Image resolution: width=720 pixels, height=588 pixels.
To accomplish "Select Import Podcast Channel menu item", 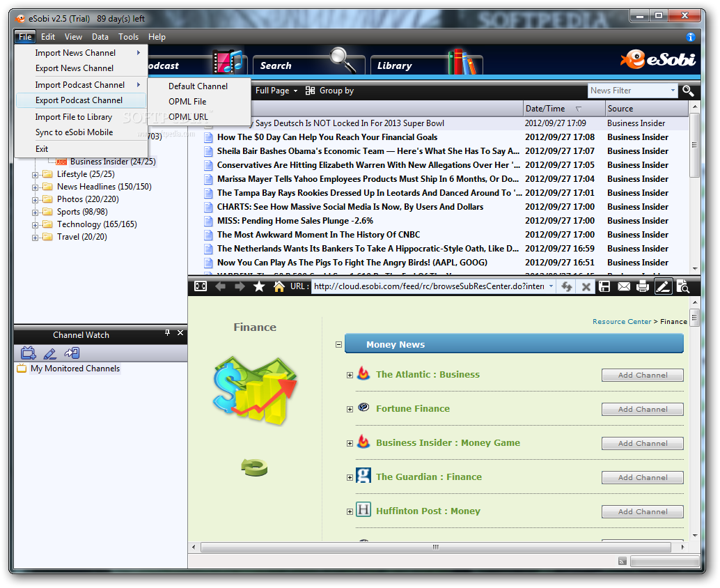I will (81, 85).
